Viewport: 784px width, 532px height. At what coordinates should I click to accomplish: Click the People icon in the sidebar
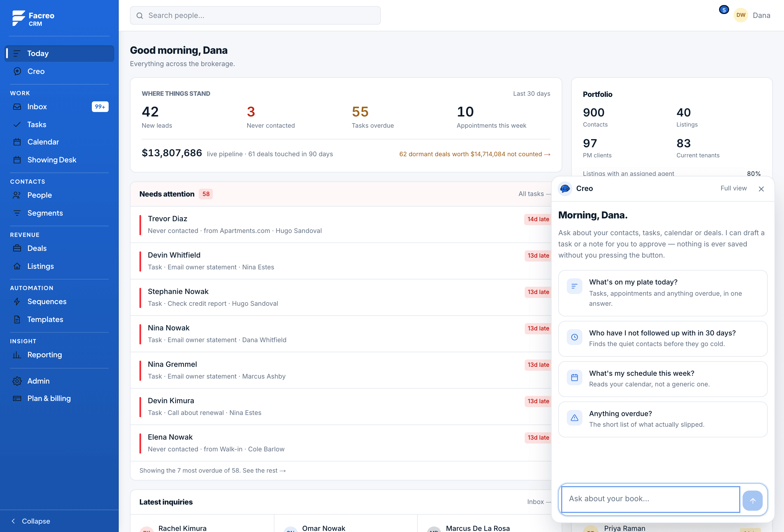pos(17,195)
